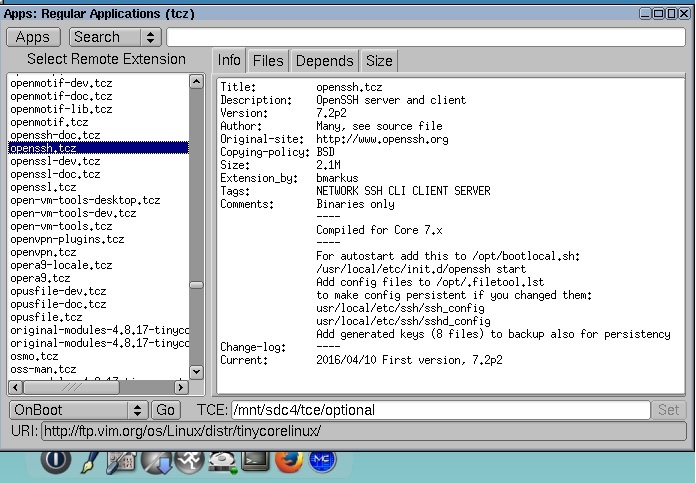Launch the Apps download icon in dock
Screen dimensions: 696x483
pos(156,462)
